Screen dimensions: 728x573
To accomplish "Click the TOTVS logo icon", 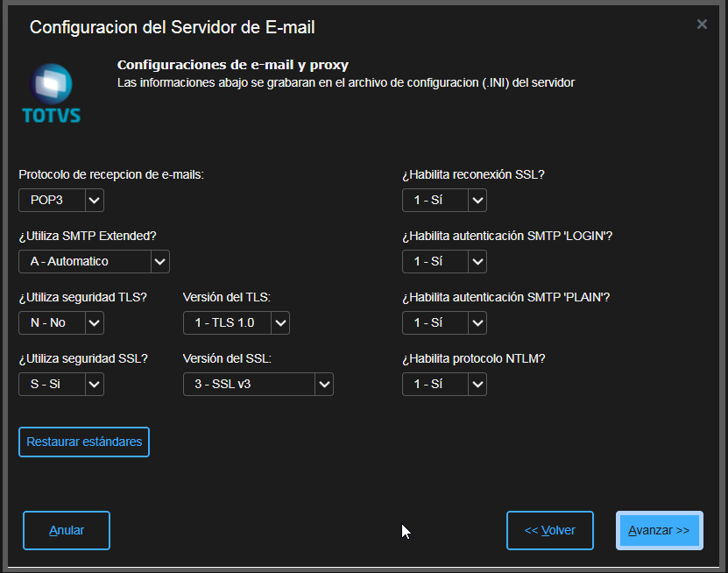I will [51, 92].
